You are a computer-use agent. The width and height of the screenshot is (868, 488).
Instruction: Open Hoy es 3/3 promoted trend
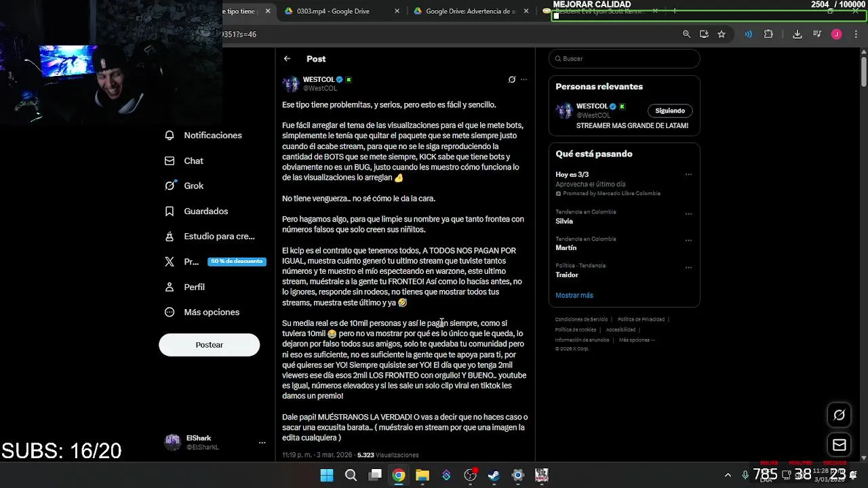coord(624,184)
